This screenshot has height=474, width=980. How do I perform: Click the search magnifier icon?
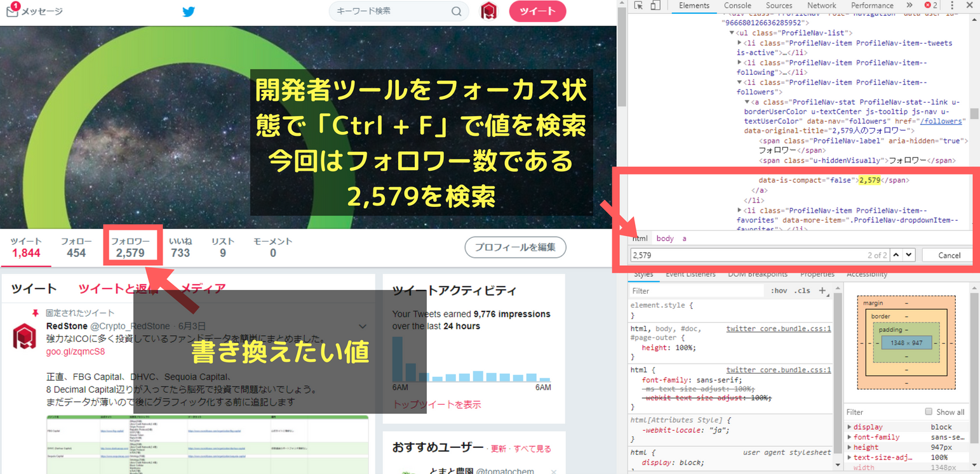(x=457, y=11)
